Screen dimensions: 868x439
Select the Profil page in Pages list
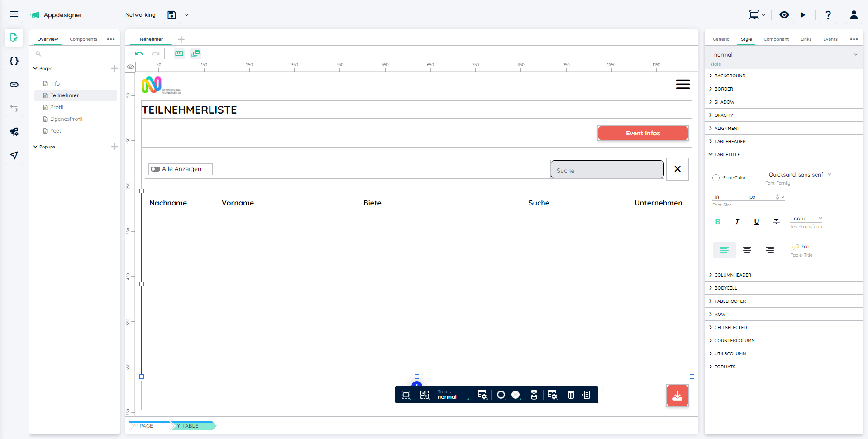tap(57, 107)
